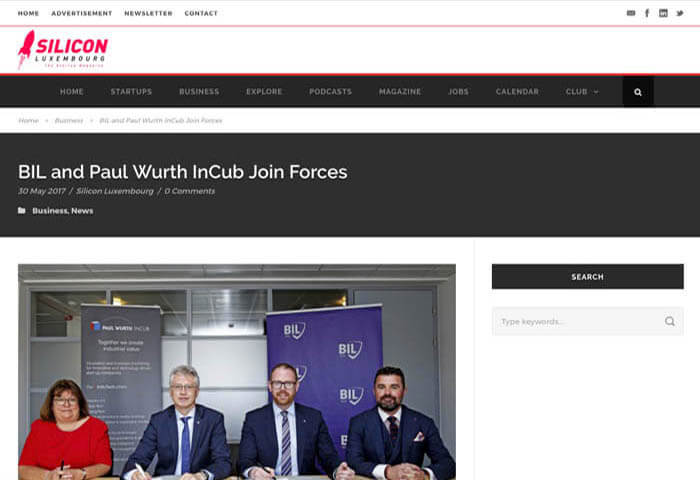This screenshot has height=480, width=700.
Task: Click the email envelope icon in top bar
Action: pyautogui.click(x=631, y=13)
